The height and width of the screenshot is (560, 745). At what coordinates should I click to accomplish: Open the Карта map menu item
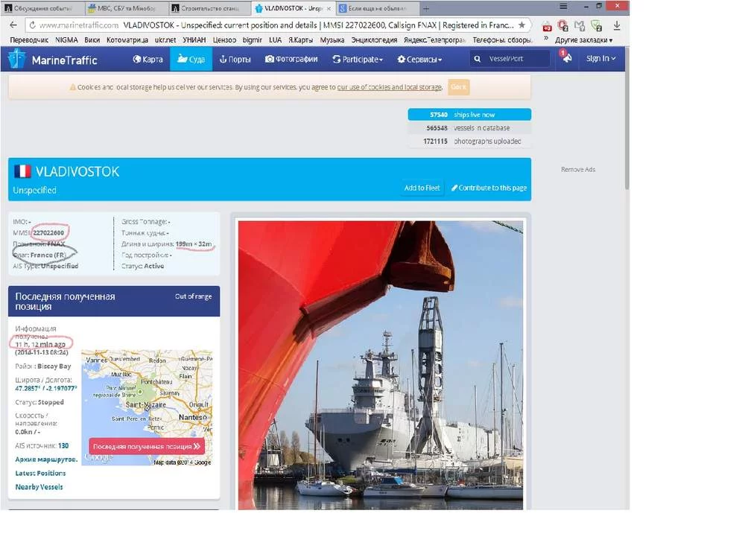[x=148, y=60]
